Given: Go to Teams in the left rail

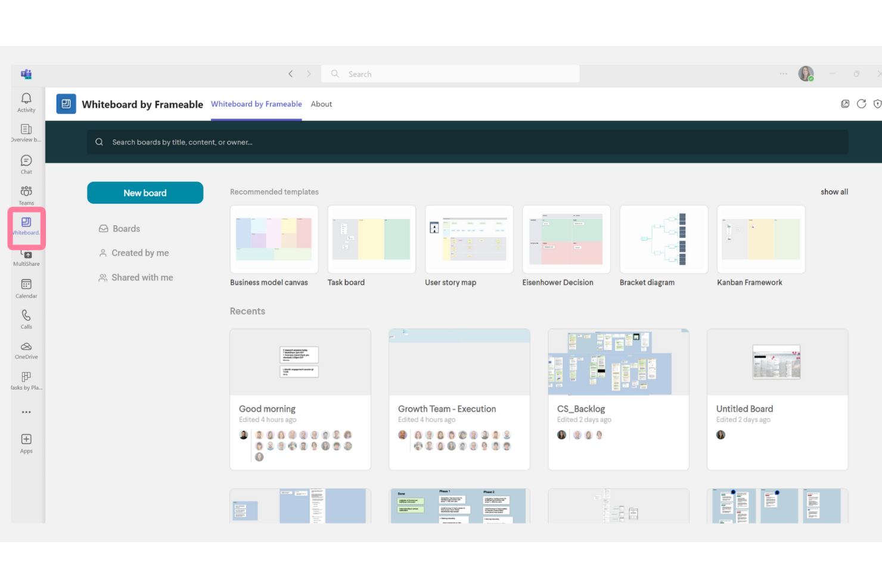Looking at the screenshot, I should click(26, 195).
